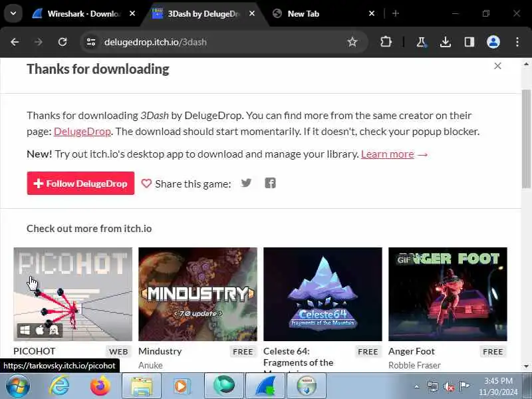Screen dimensions: 532x399
Task: Show hidden system tray icons
Action: [x=417, y=386]
